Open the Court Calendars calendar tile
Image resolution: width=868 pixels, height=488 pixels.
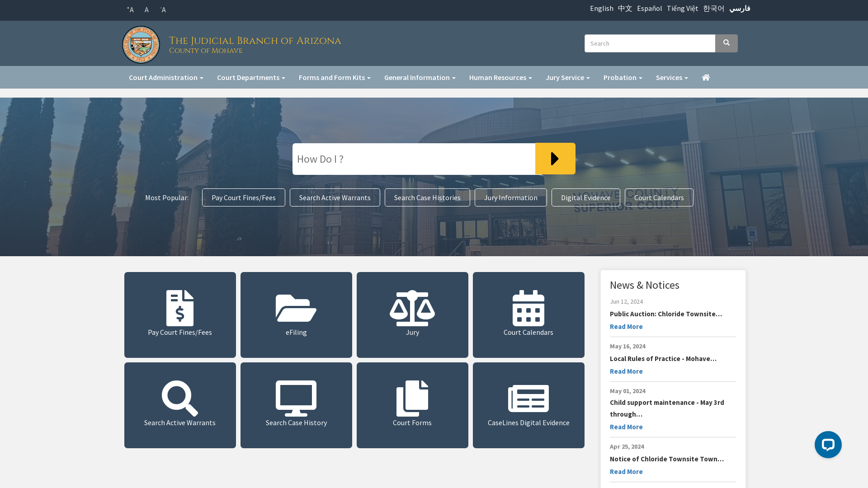pos(528,314)
